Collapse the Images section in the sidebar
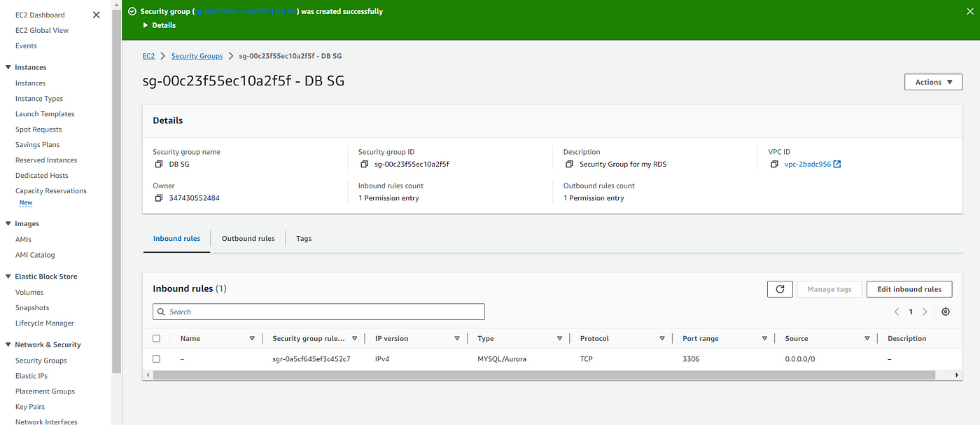The height and width of the screenshot is (425, 980). click(x=8, y=224)
